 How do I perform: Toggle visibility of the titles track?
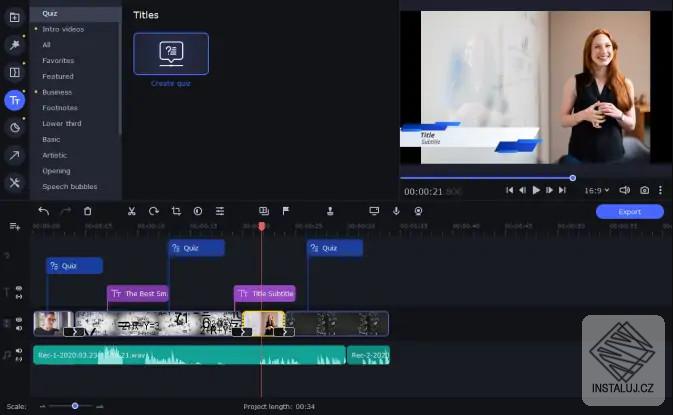[19, 288]
